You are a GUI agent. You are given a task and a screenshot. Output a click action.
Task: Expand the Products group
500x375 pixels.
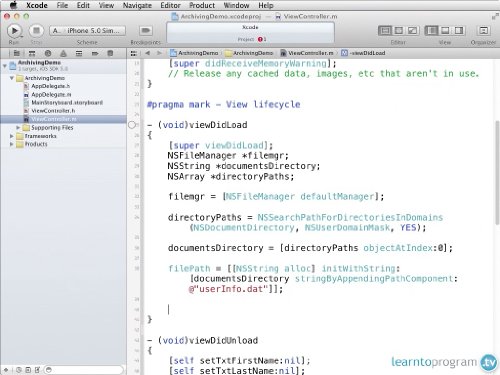tap(12, 144)
